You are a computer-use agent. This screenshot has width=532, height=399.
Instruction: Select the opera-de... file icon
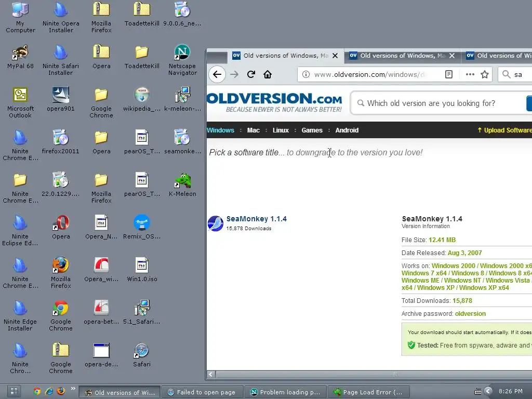coord(101,355)
